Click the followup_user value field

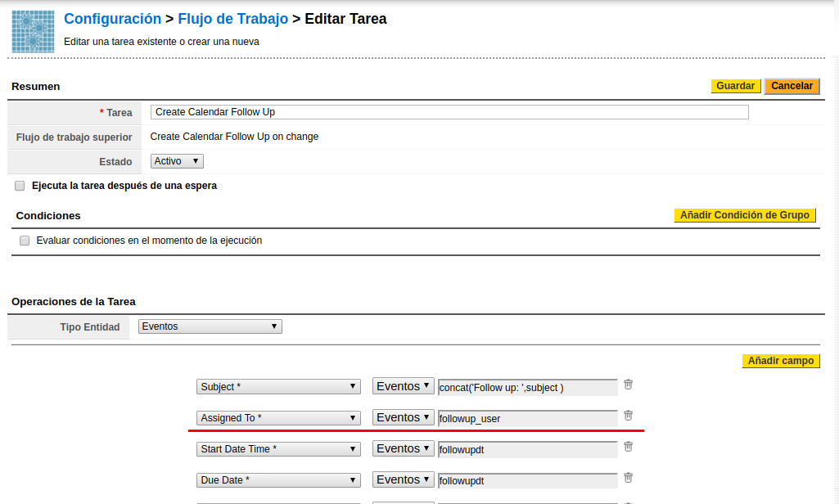(528, 418)
